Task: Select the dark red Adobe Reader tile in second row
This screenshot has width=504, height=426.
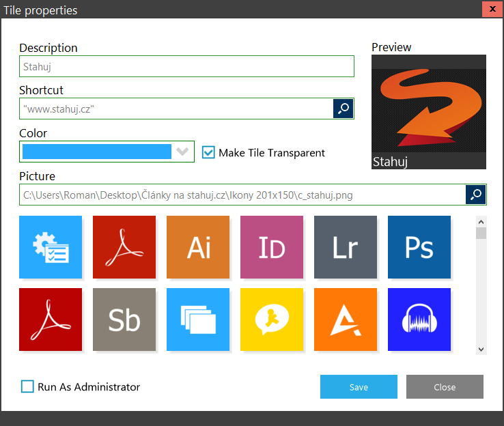Action: (51, 319)
